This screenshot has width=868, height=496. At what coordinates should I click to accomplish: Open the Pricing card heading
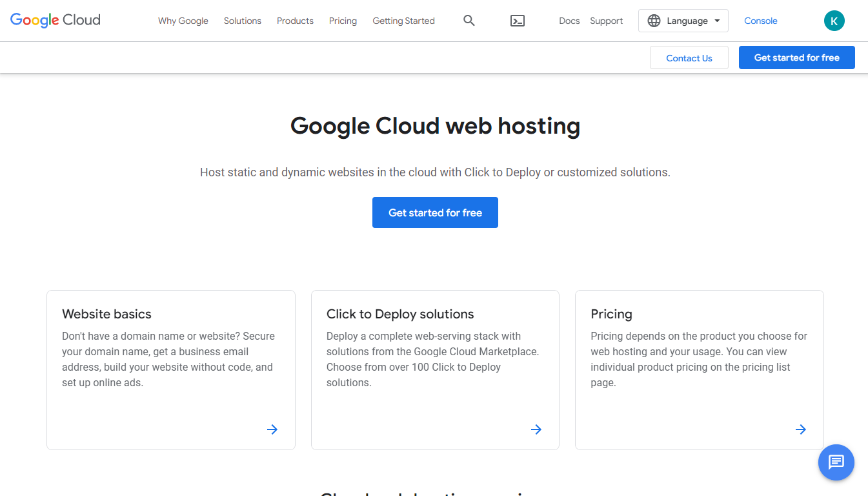(611, 314)
